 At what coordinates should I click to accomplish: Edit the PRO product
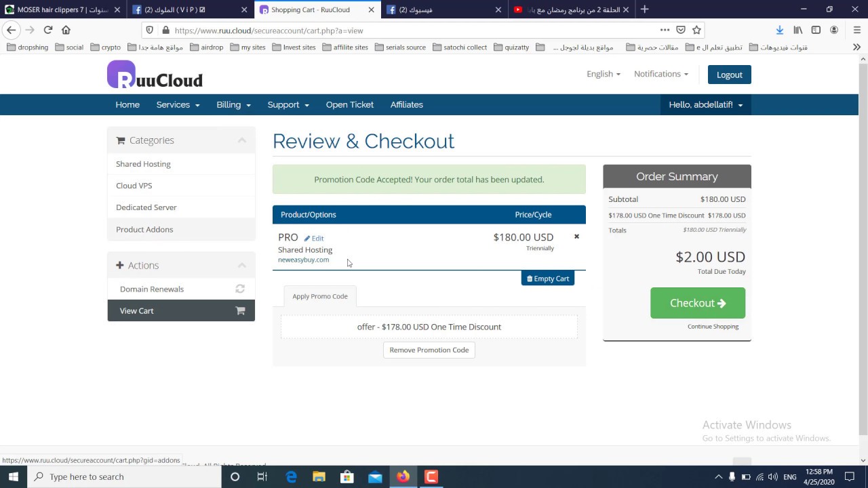click(x=314, y=239)
